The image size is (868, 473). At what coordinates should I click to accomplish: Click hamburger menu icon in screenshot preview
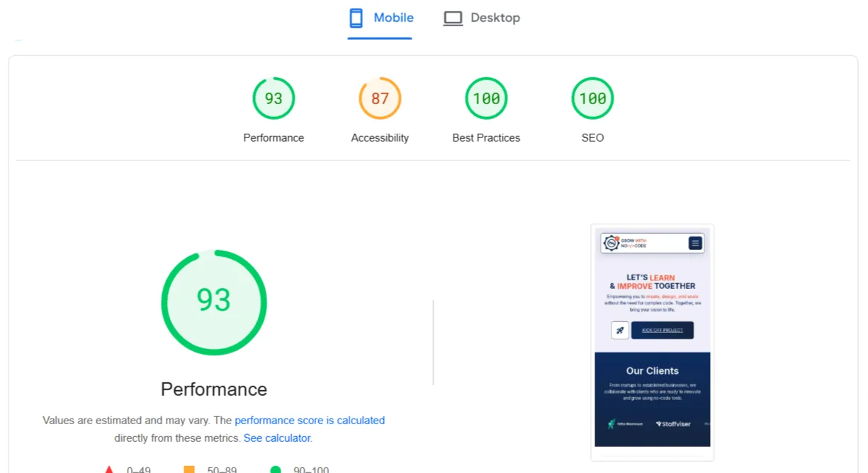click(x=695, y=243)
